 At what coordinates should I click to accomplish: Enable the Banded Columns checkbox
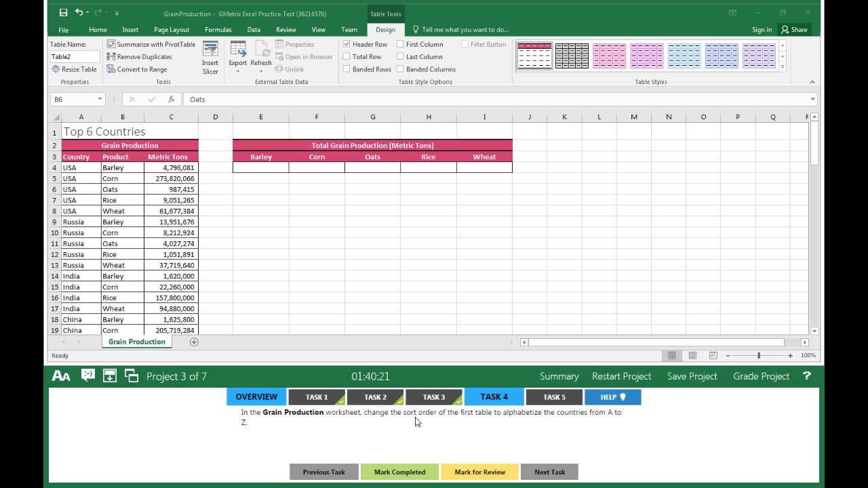(400, 69)
